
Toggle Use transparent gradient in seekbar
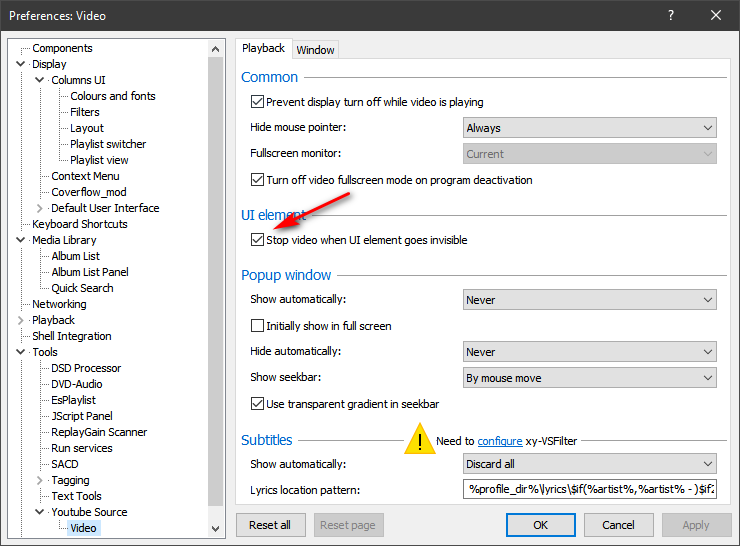point(258,404)
